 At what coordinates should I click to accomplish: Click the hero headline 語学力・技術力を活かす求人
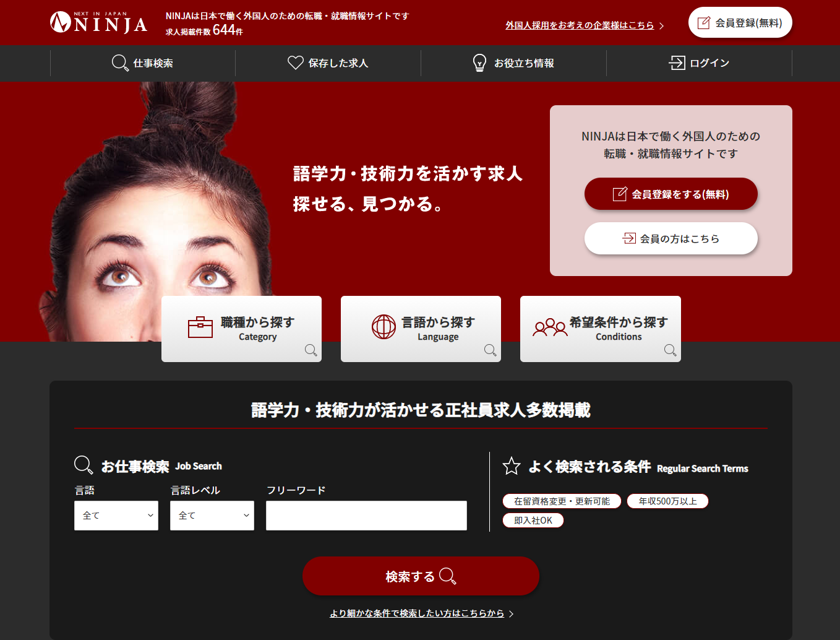(408, 174)
